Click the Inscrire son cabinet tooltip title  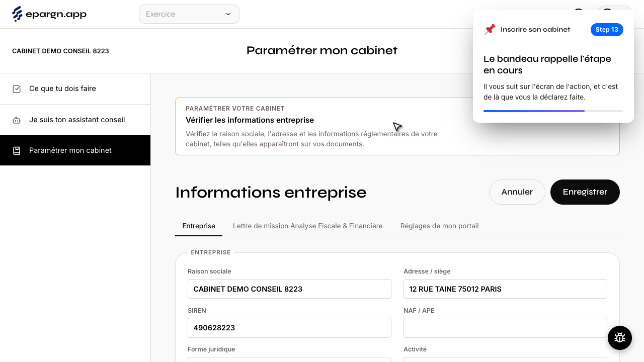[535, 30]
